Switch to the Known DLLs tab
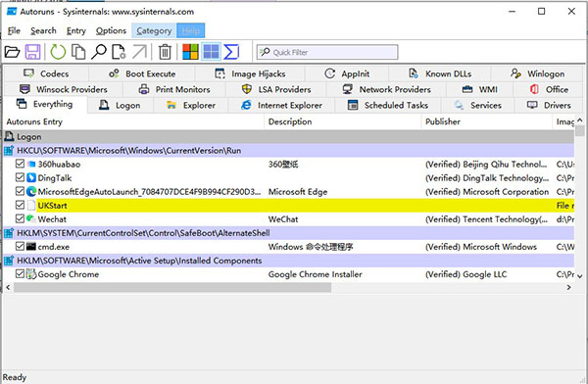Image resolution: width=588 pixels, height=384 pixels. pos(440,73)
